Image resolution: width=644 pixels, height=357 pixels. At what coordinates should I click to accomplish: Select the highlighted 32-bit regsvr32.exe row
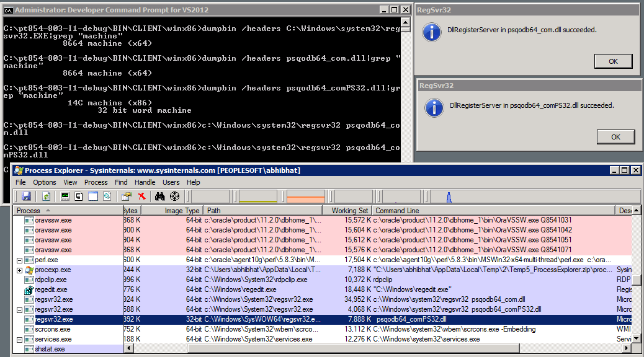(x=323, y=319)
